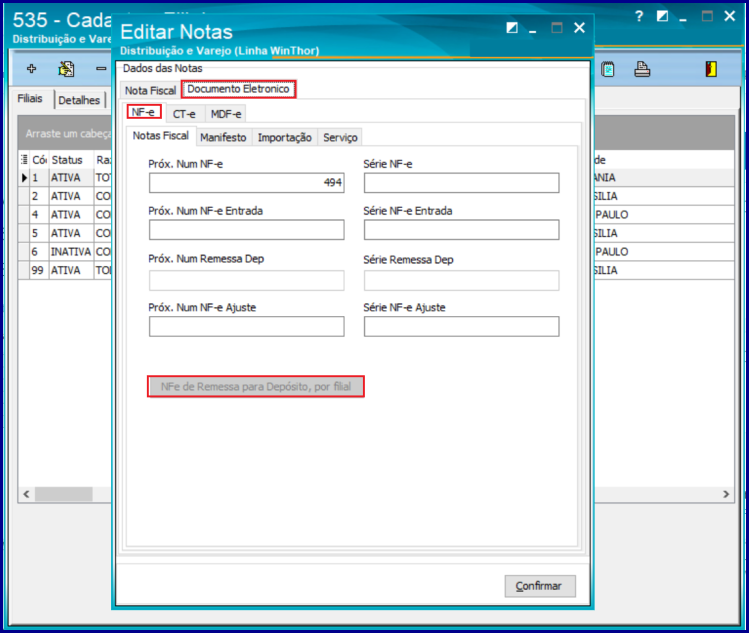Open the Importação inner tab
Screen dimensions: 749x633
point(285,138)
